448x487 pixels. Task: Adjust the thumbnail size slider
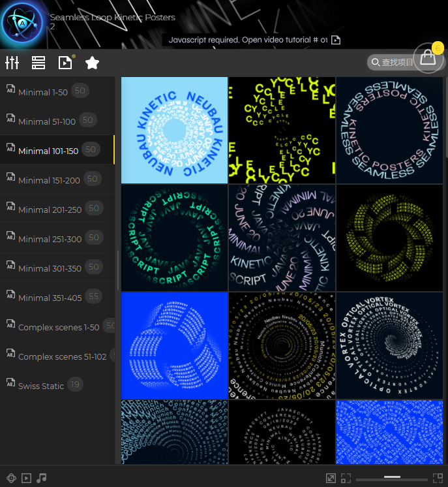pos(392,478)
